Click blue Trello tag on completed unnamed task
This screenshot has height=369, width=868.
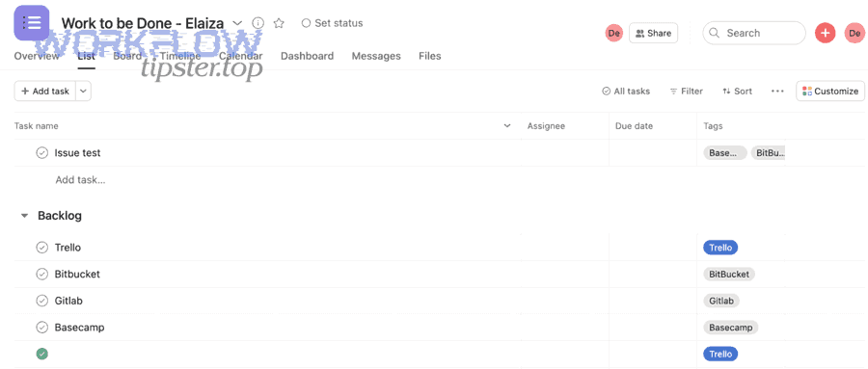click(720, 354)
